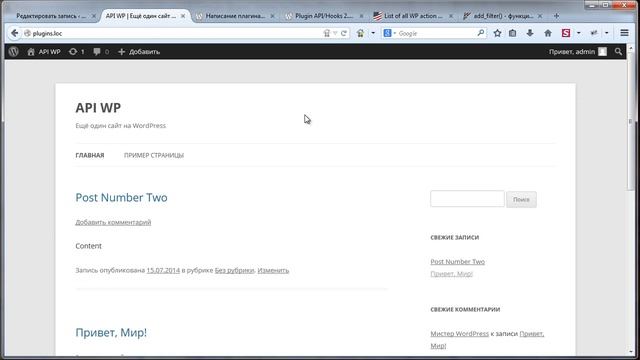
Task: Close the 'API WP | Ещё один сайт' tab
Action: (x=183, y=16)
